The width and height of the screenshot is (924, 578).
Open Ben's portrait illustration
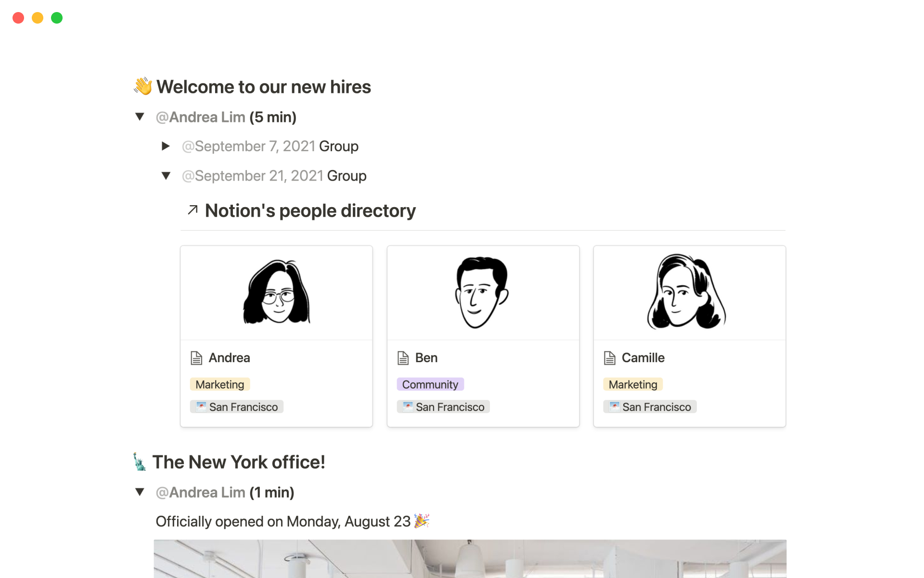pos(482,292)
